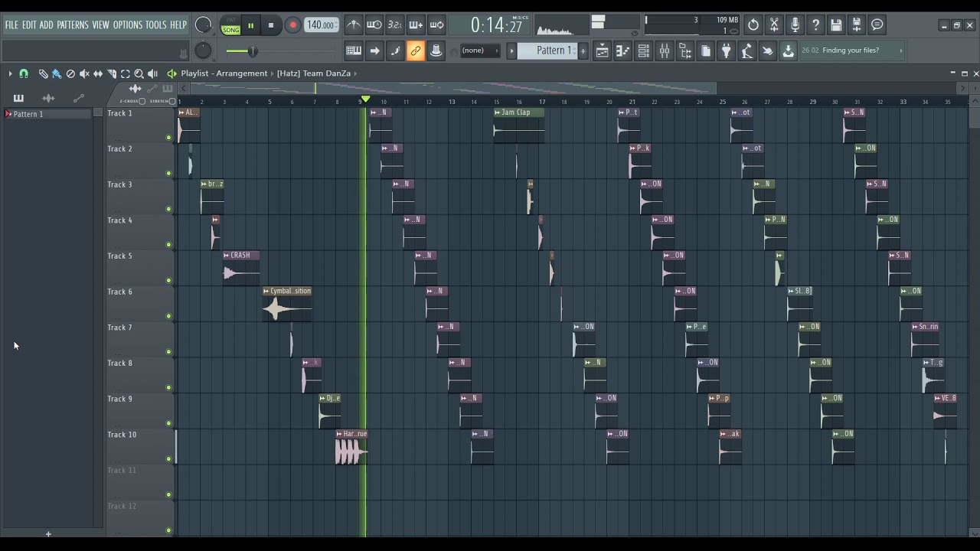Open the browser tree icon

[685, 51]
